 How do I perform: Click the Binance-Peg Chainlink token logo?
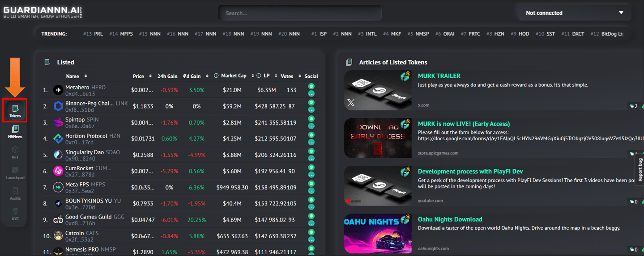point(58,106)
